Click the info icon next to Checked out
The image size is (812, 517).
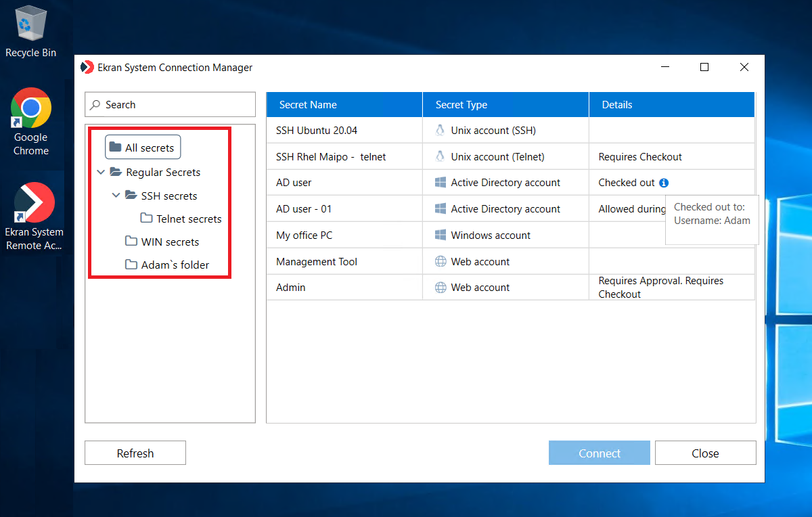click(x=664, y=183)
